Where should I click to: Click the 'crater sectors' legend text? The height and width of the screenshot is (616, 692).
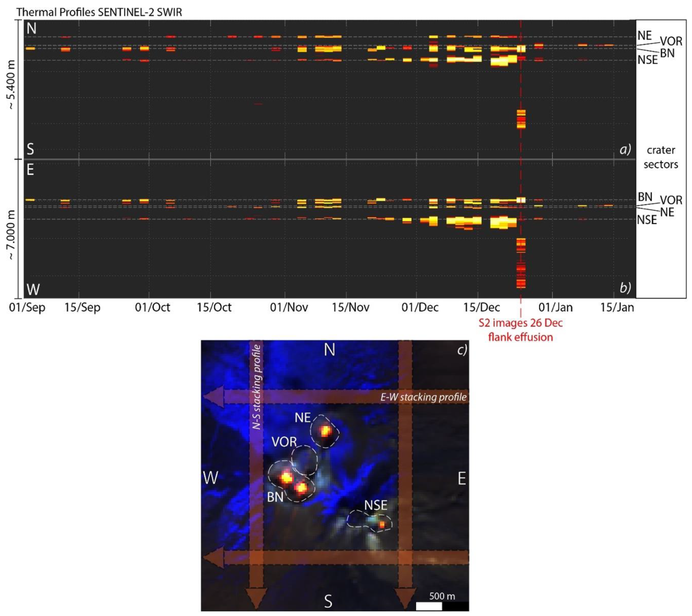(661, 157)
